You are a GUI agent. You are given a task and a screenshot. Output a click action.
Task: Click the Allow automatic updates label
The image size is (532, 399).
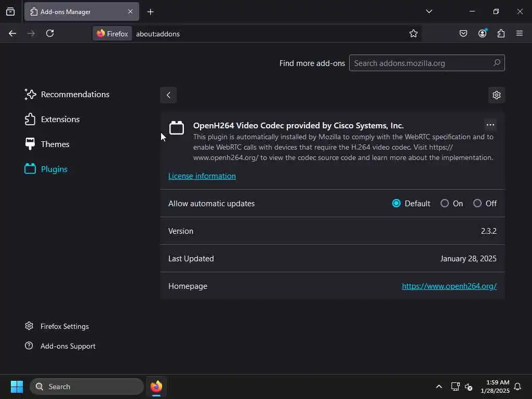(211, 204)
